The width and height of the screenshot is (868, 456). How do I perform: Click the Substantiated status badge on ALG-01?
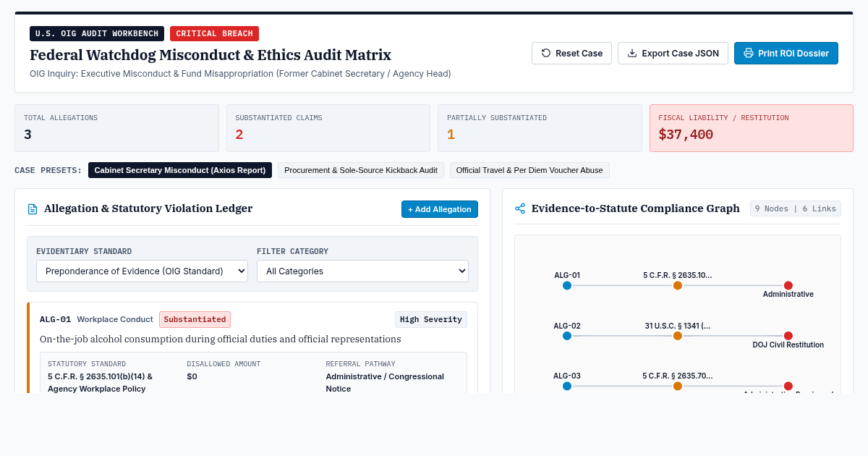point(195,319)
